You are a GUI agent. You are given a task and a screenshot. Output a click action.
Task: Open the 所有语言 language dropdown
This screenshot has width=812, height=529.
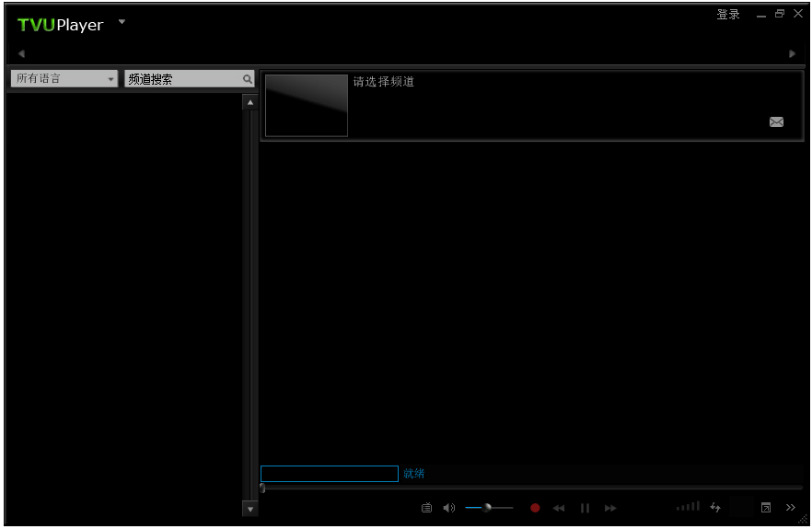point(64,79)
